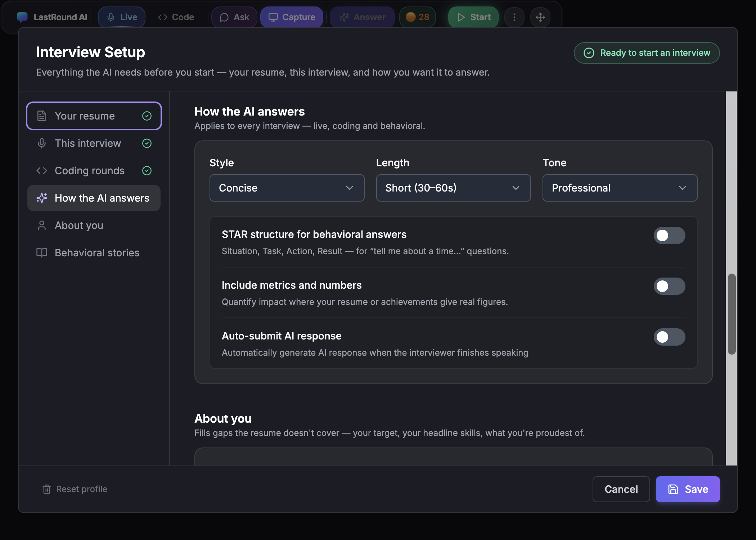Screen dimensions: 756x540
Task: Click the Cancel button
Action: pos(621,489)
